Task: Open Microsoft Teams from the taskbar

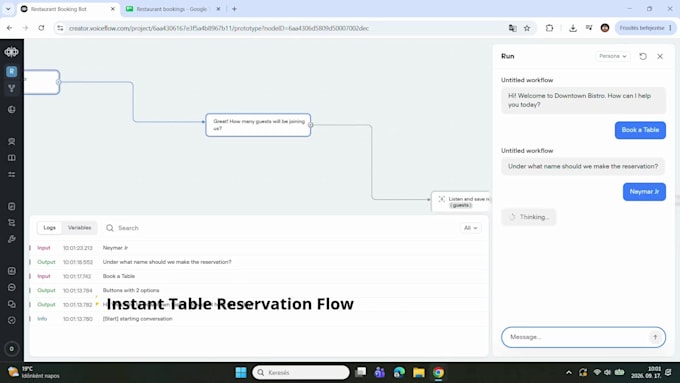Action: (379, 372)
